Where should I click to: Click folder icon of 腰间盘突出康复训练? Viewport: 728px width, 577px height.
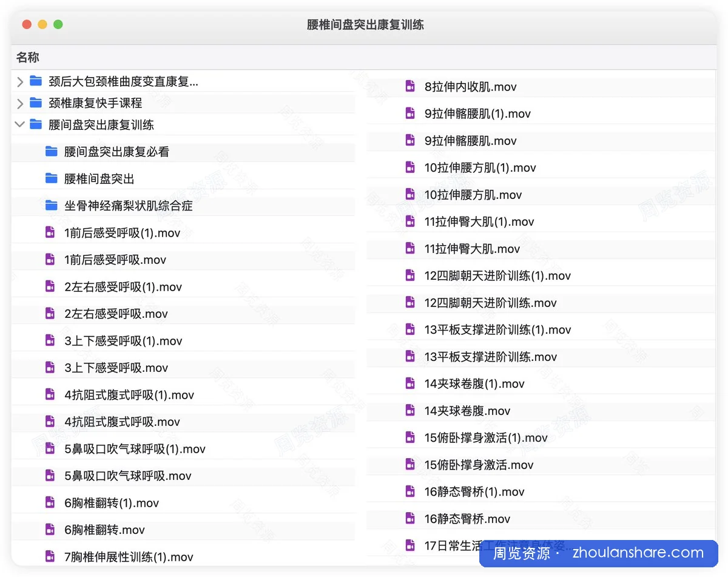pyautogui.click(x=36, y=124)
